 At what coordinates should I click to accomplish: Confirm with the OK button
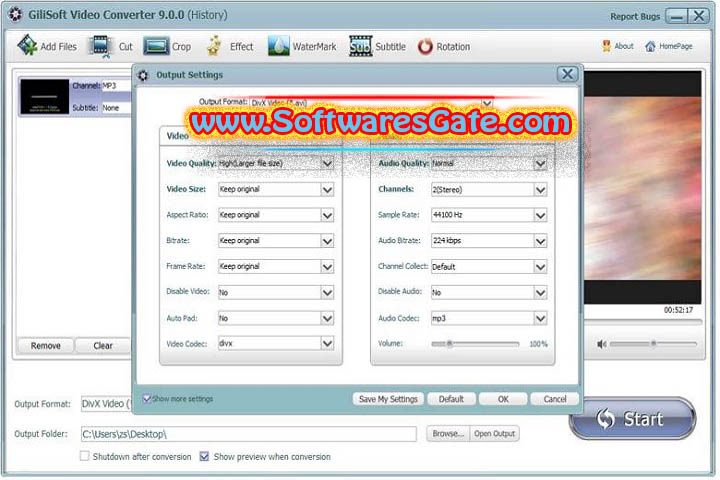tap(503, 399)
